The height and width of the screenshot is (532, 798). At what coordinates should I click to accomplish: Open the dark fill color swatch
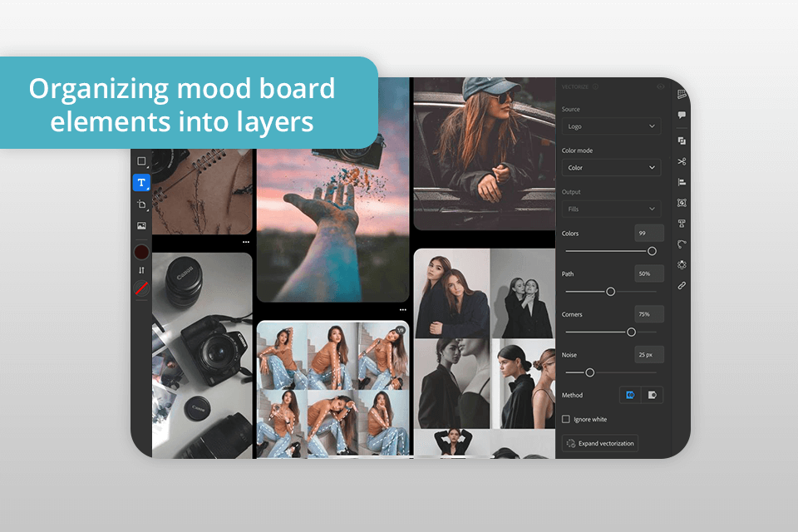[x=141, y=252]
